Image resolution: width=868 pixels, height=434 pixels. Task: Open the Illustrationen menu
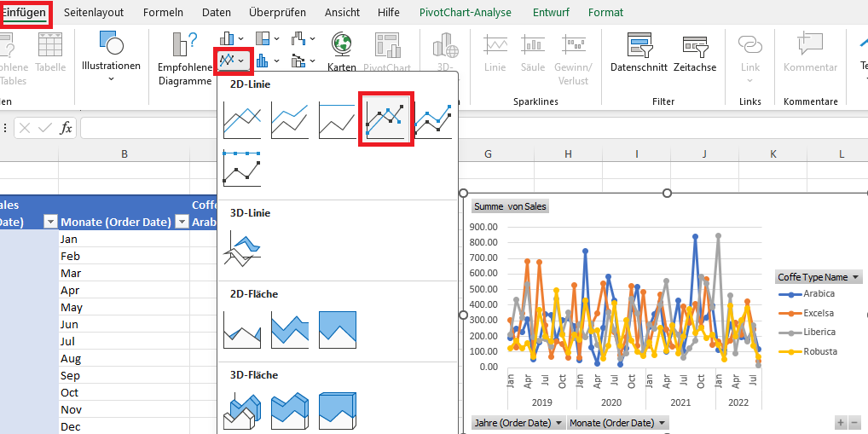click(x=111, y=55)
